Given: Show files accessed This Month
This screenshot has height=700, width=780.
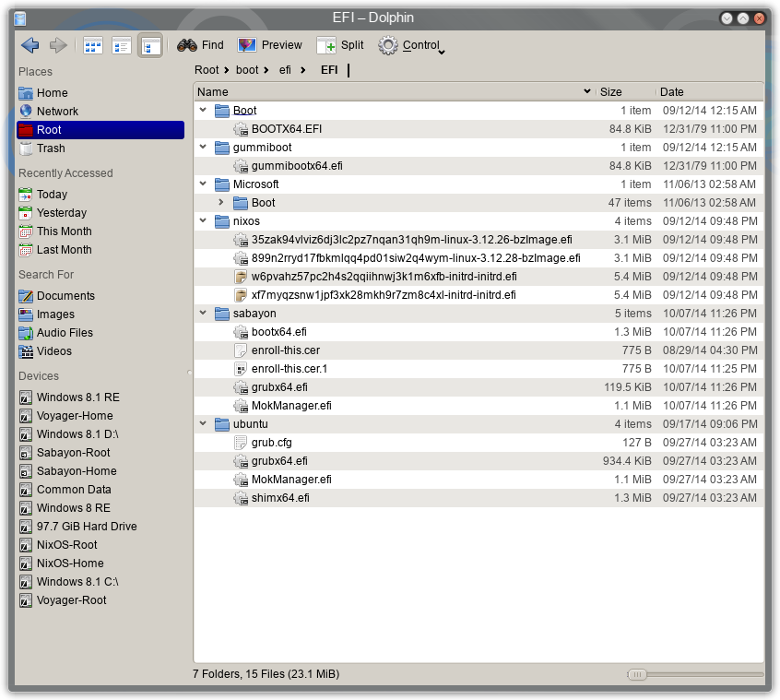Looking at the screenshot, I should (100, 231).
